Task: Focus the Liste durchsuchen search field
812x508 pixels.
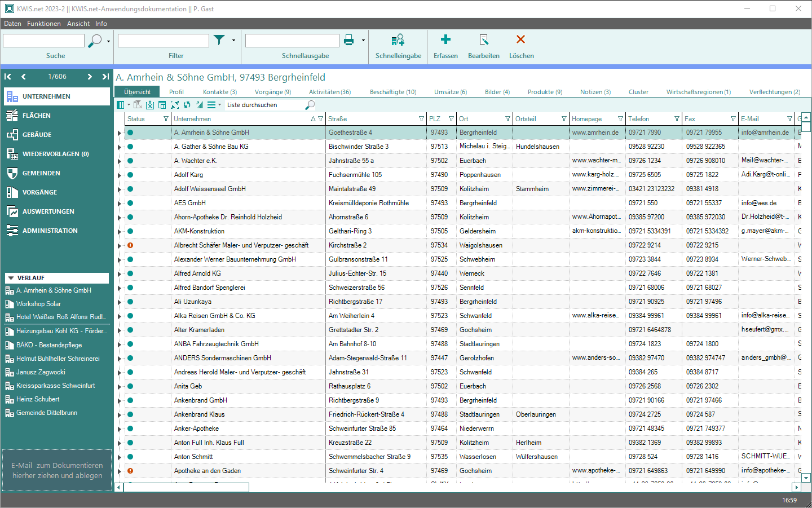Action: coord(264,105)
